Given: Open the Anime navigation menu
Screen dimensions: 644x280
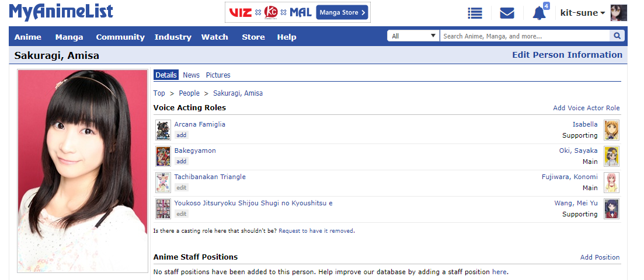Looking at the screenshot, I should pos(28,37).
